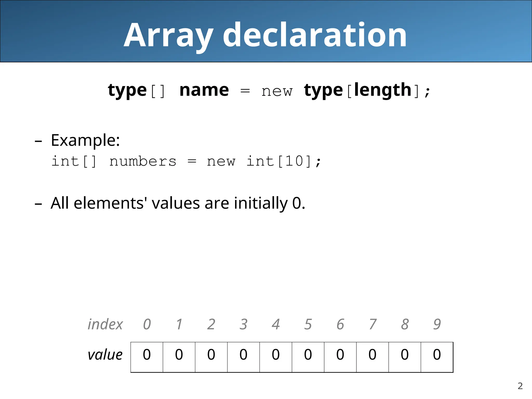Click the 'new' keyword in the syntax line

coord(277,91)
